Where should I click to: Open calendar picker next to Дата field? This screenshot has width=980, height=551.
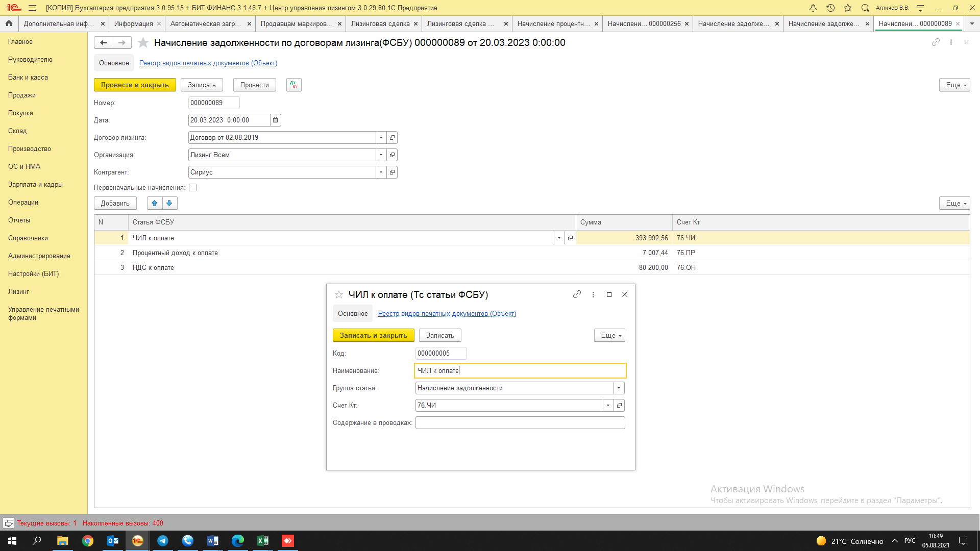point(275,120)
